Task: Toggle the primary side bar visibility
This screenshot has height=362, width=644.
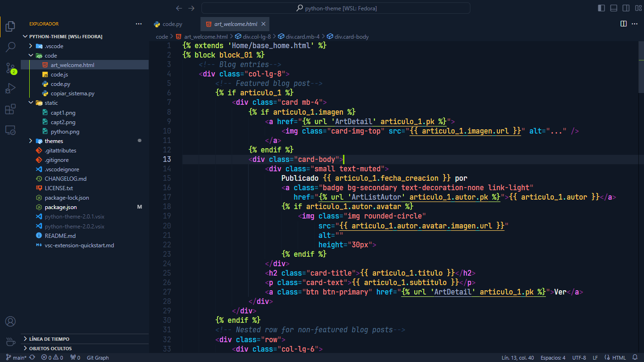Action: 601,8
